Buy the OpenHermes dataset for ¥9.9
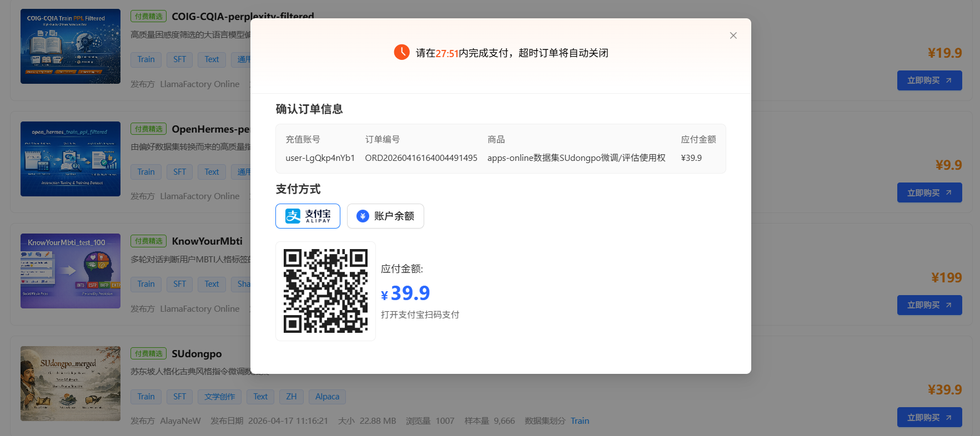The image size is (980, 436). (929, 192)
